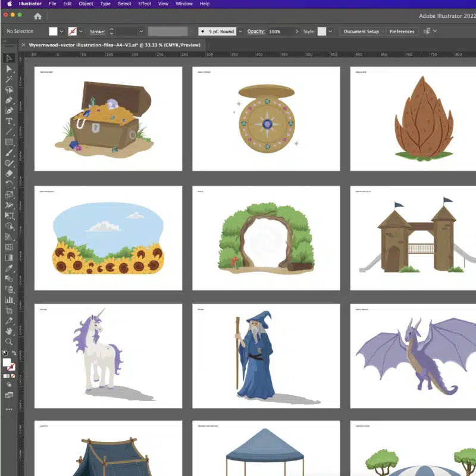Choose the Eraser tool
476x476 pixels.
point(9,174)
